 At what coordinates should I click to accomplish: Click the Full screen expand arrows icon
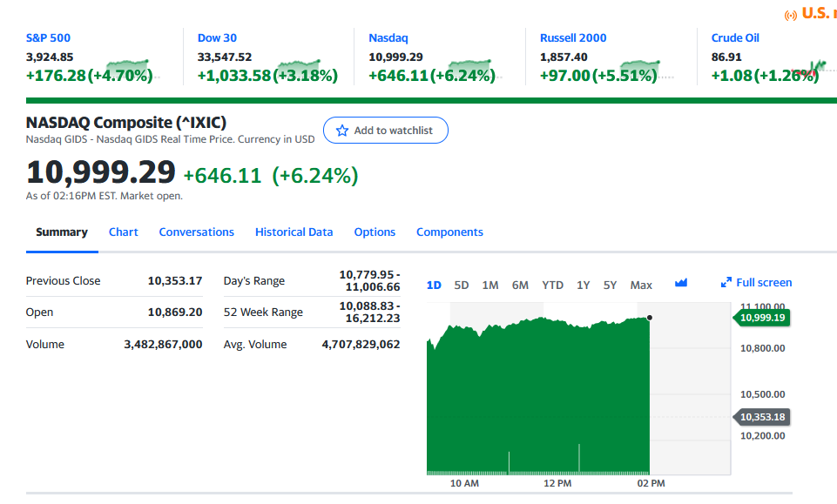pyautogui.click(x=726, y=283)
